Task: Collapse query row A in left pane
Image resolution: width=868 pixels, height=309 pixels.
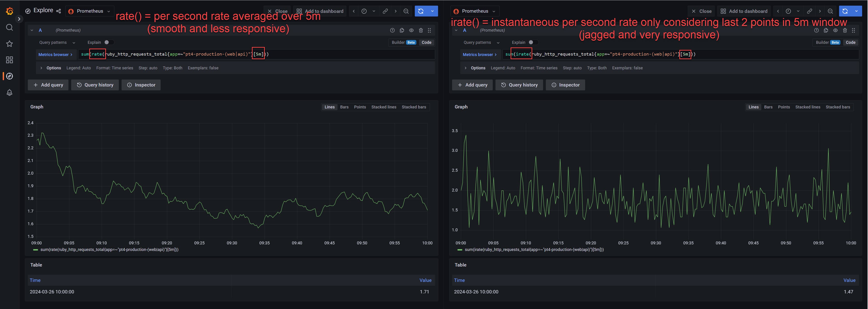Action: tap(32, 30)
